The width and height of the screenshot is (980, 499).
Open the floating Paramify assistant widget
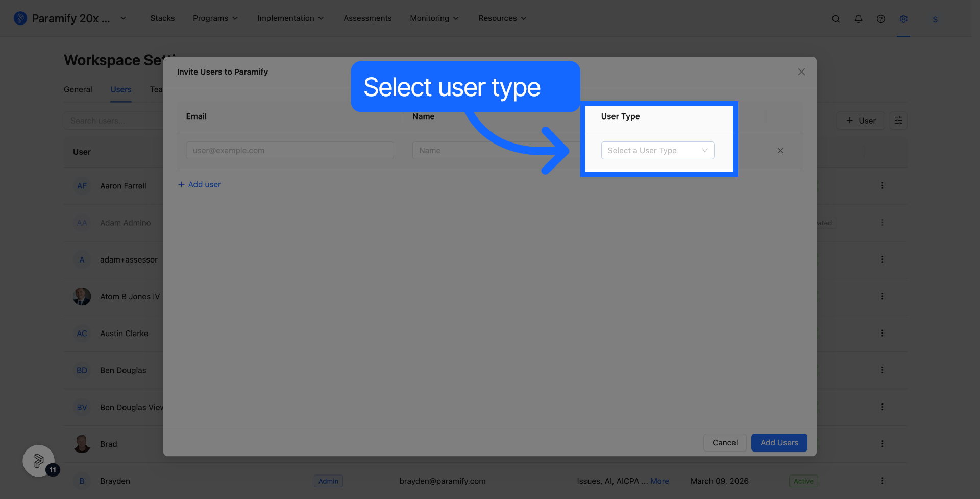pos(39,461)
